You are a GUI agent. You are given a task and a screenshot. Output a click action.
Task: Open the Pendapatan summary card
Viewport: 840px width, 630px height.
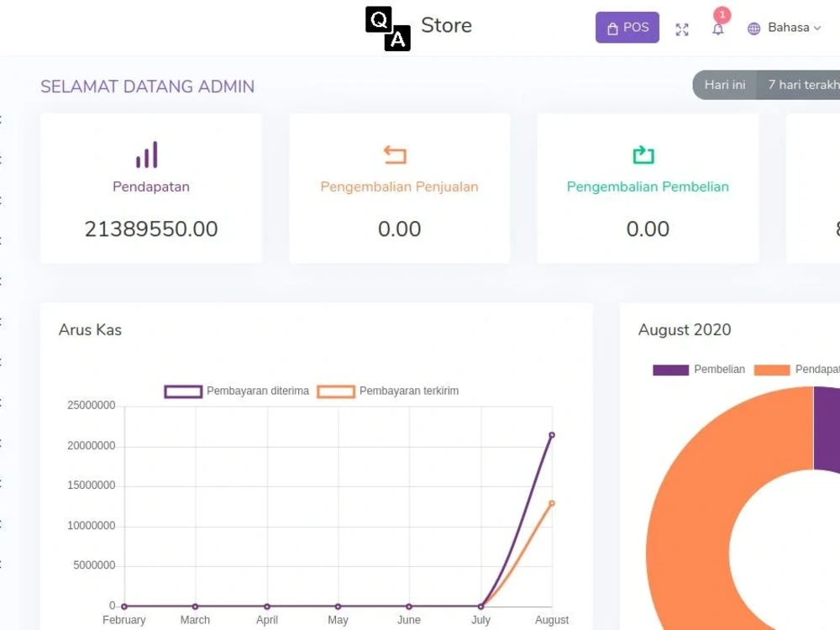click(x=150, y=186)
